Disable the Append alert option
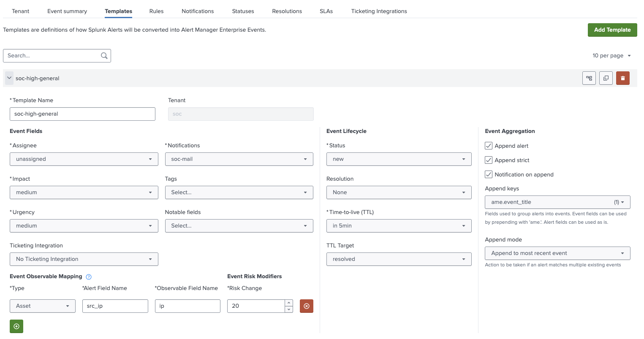Viewport: 644px width, 339px height. pyautogui.click(x=488, y=145)
